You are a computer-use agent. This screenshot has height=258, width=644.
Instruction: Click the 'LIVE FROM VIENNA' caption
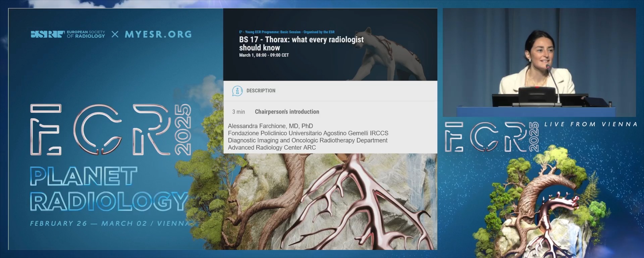click(x=591, y=124)
